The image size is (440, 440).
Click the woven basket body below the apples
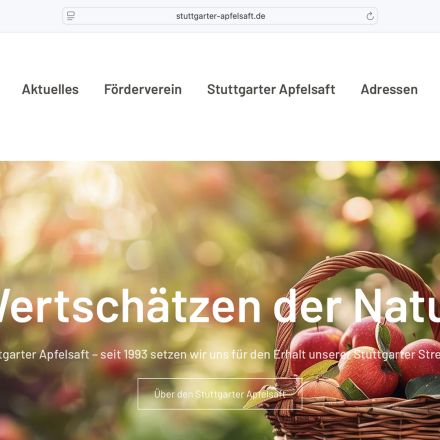pyautogui.click(x=353, y=418)
